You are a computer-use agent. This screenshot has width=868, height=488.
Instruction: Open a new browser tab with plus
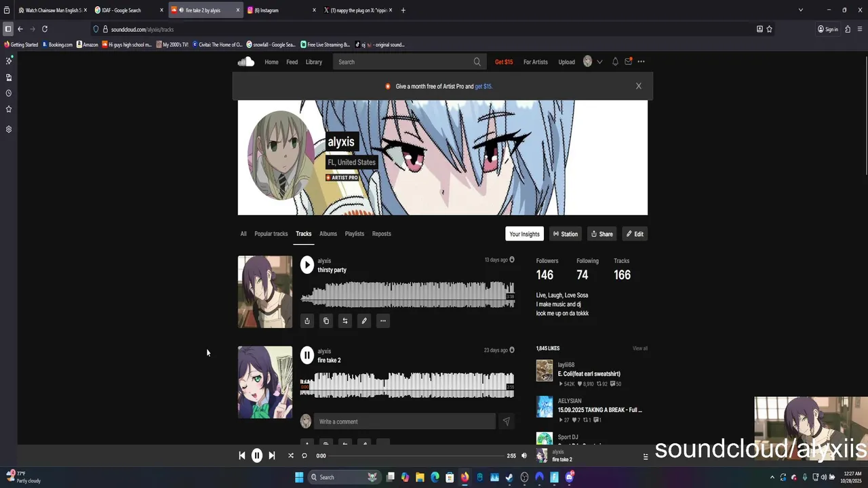(403, 10)
